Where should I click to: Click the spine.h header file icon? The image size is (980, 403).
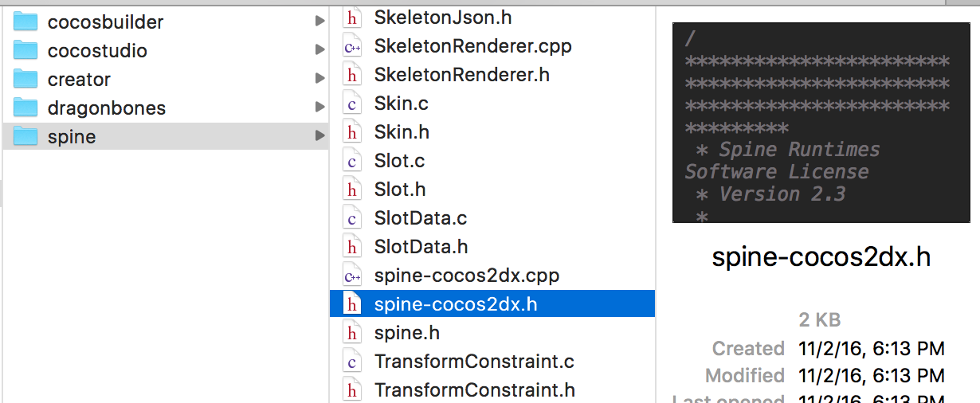[x=351, y=333]
